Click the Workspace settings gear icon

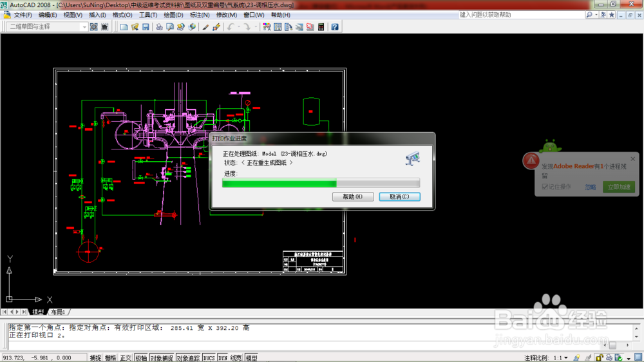point(93,27)
